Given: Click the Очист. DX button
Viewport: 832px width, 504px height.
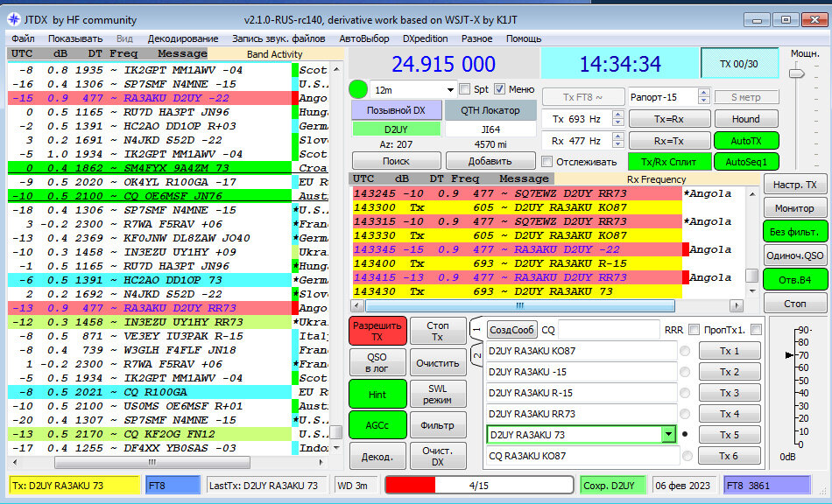Looking at the screenshot, I should pyautogui.click(x=438, y=456).
